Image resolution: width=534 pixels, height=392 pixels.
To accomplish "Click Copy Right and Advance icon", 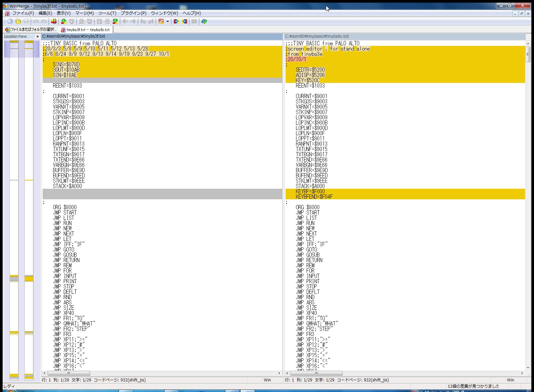I will [143, 21].
